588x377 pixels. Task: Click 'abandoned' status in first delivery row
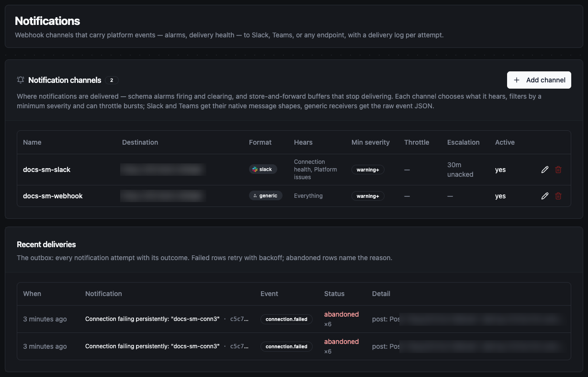click(x=341, y=315)
